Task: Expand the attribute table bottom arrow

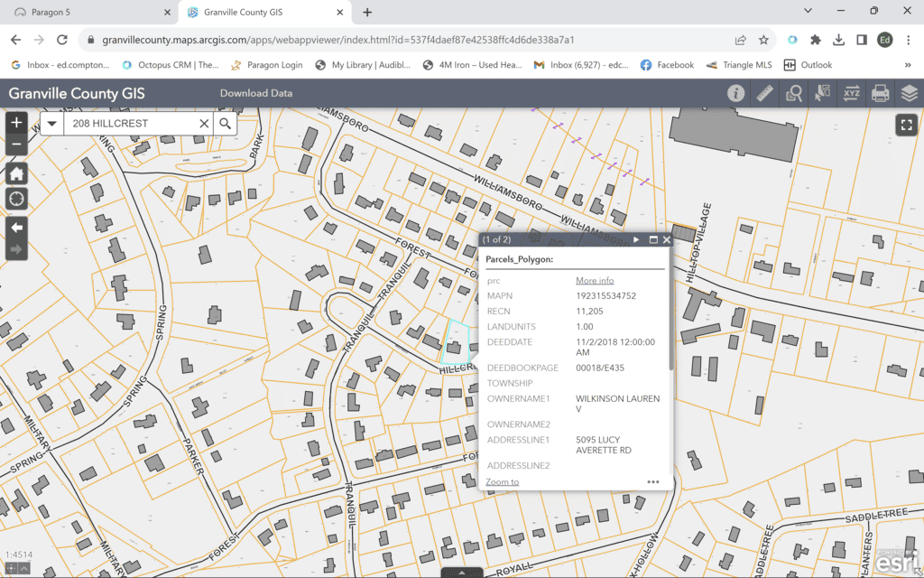Action: (x=462, y=572)
